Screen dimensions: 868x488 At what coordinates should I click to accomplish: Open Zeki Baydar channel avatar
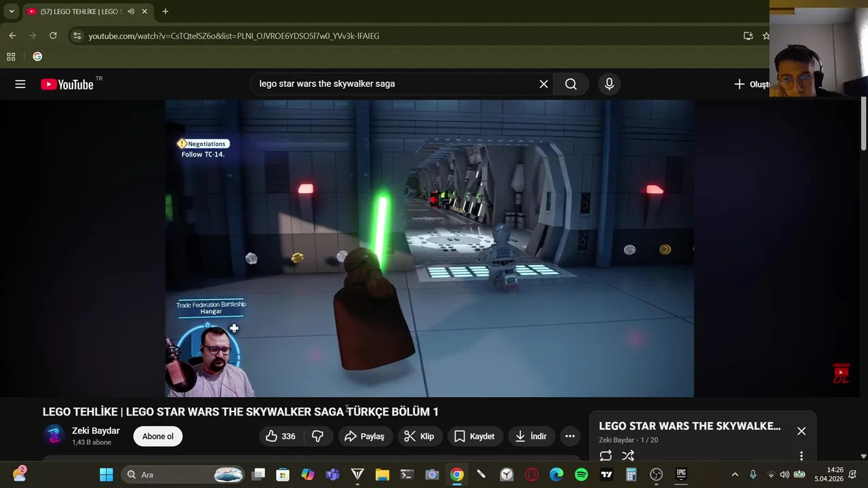[54, 436]
